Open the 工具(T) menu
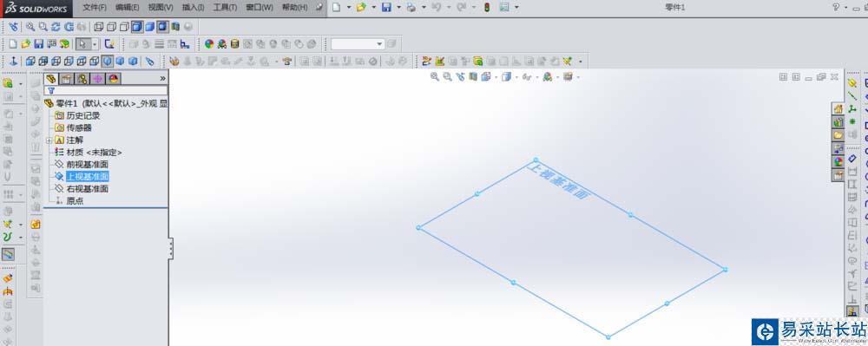 point(225,8)
